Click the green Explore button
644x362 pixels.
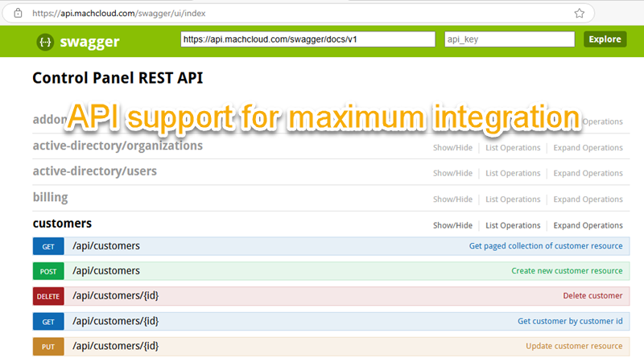tap(605, 39)
